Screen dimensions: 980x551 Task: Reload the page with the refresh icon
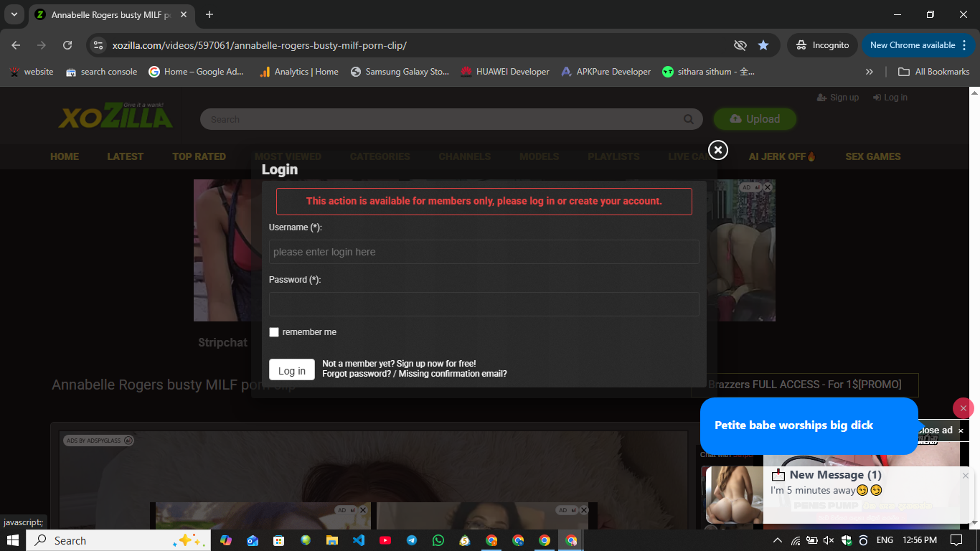click(67, 45)
